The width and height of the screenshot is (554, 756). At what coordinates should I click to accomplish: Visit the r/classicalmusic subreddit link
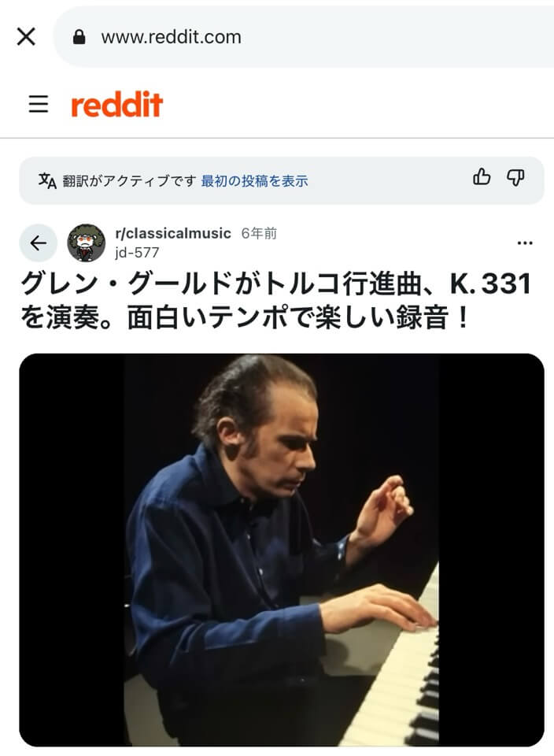173,233
